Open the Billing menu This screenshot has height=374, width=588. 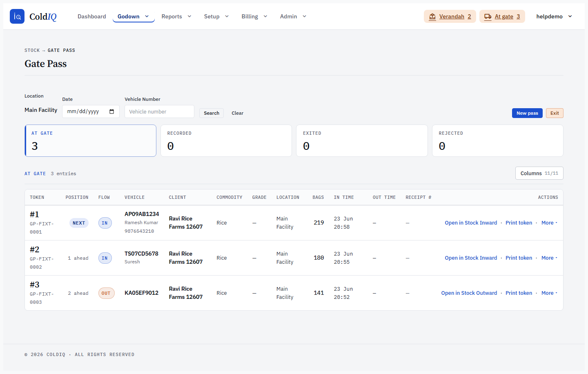tap(254, 16)
